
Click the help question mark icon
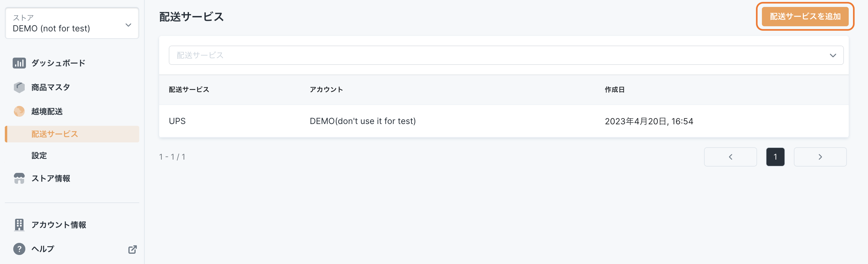(19, 249)
